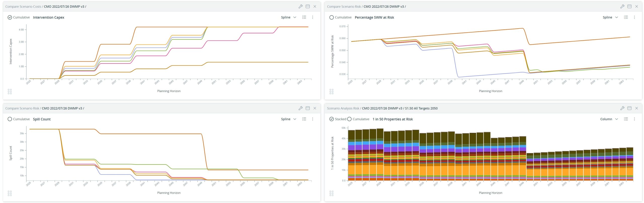Close the Spill Count panel
This screenshot has height=203, width=644.
315,108
